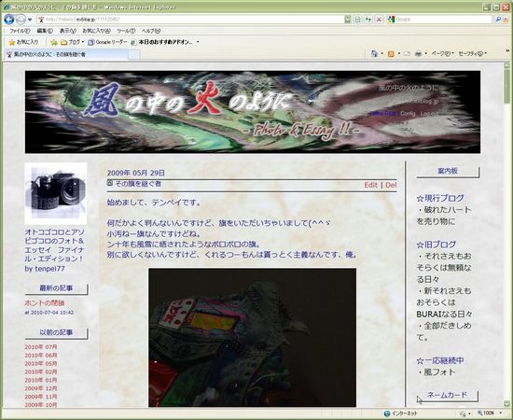Select the 風の中の火のように browser tab
This screenshot has width=513, height=420.
click(x=65, y=54)
